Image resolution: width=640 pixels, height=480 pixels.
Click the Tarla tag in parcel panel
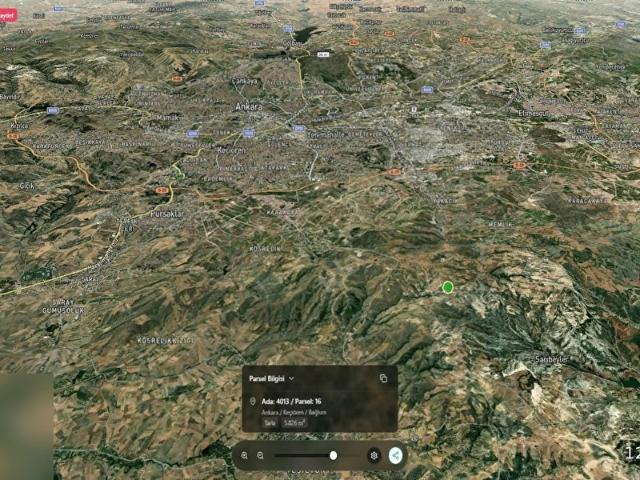pyautogui.click(x=270, y=423)
